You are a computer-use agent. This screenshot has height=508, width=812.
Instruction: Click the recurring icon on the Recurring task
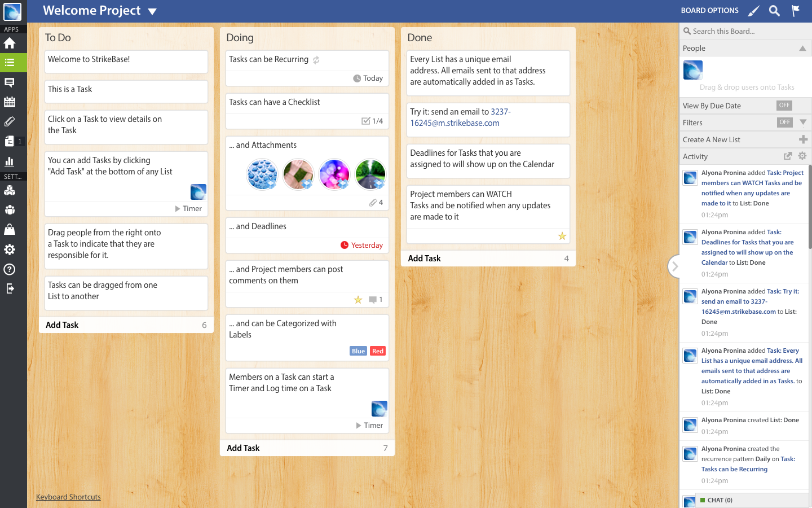(x=316, y=60)
